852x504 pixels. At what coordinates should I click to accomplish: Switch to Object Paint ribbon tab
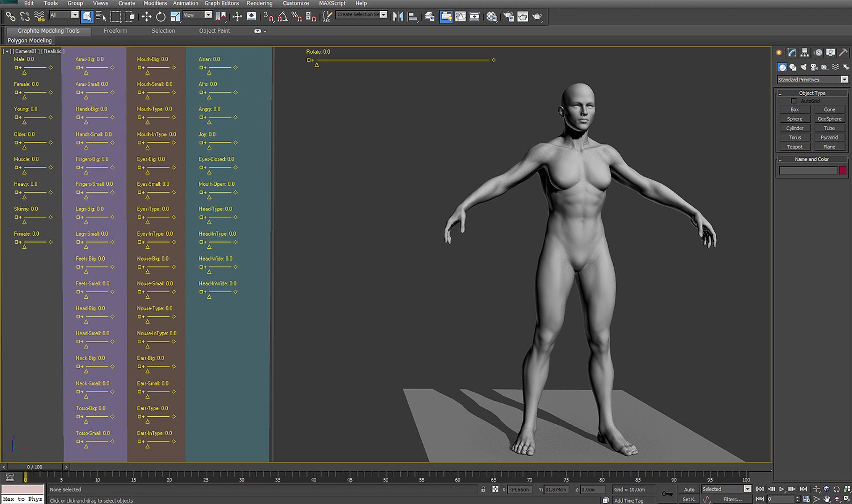tap(214, 31)
